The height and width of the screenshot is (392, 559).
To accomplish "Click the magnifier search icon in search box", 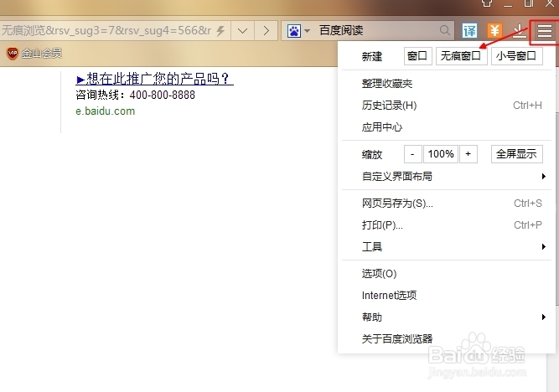I will 444,30.
